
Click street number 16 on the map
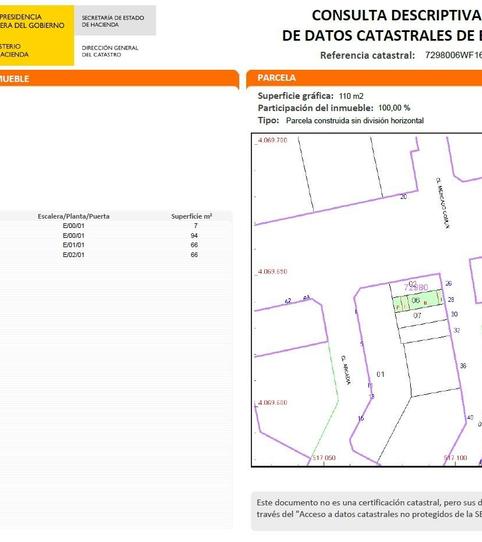click(361, 419)
